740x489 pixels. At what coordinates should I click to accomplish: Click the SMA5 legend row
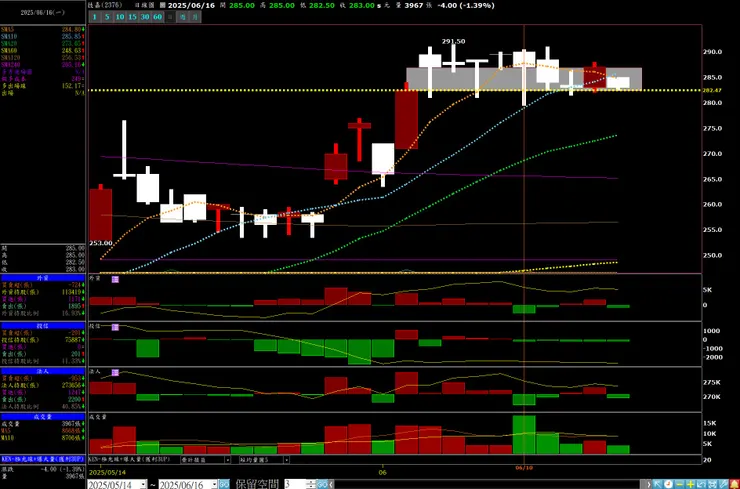coord(42,29)
